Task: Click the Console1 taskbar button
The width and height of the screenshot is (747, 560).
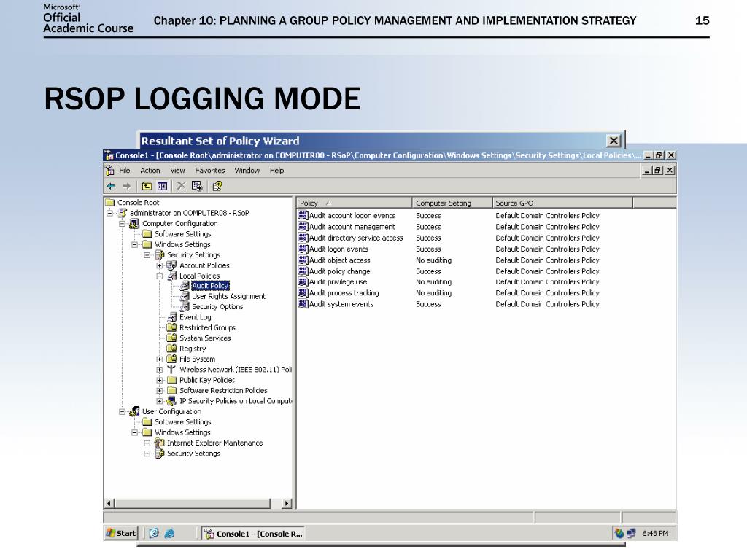Action: click(253, 533)
